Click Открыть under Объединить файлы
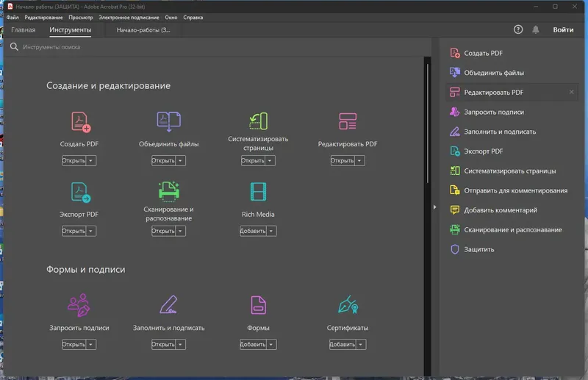Screen dimensions: 588x380 163,160
